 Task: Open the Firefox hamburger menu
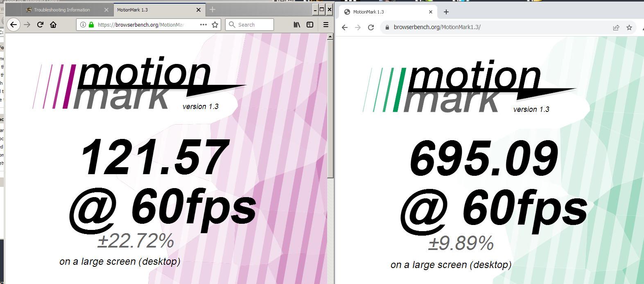point(325,25)
